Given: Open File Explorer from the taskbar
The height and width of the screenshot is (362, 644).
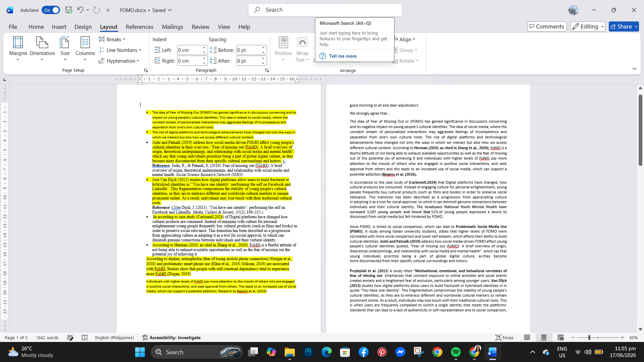Looking at the screenshot, I should coord(289,352).
